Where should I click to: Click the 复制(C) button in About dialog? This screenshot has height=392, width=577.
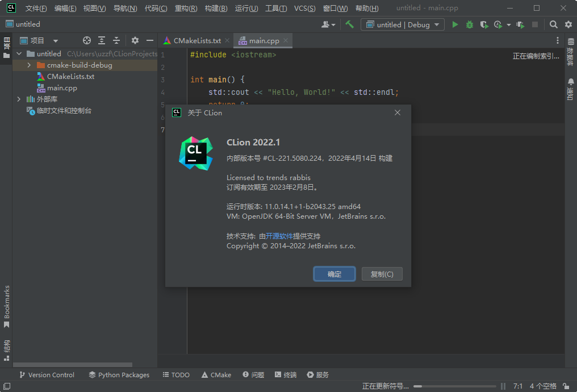(x=382, y=274)
